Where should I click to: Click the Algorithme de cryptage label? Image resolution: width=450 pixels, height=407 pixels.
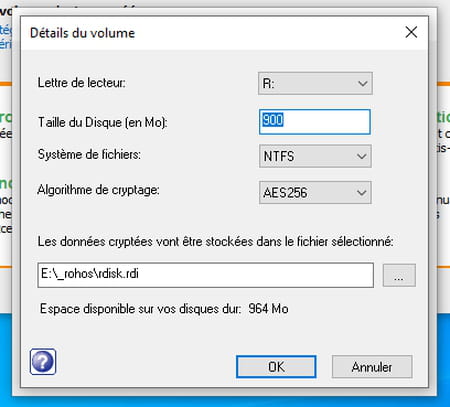(98, 190)
